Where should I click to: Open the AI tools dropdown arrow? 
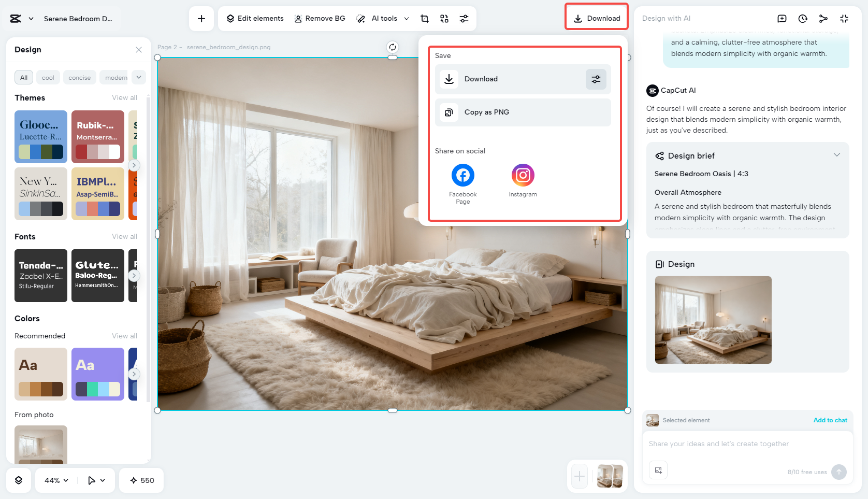coord(407,18)
